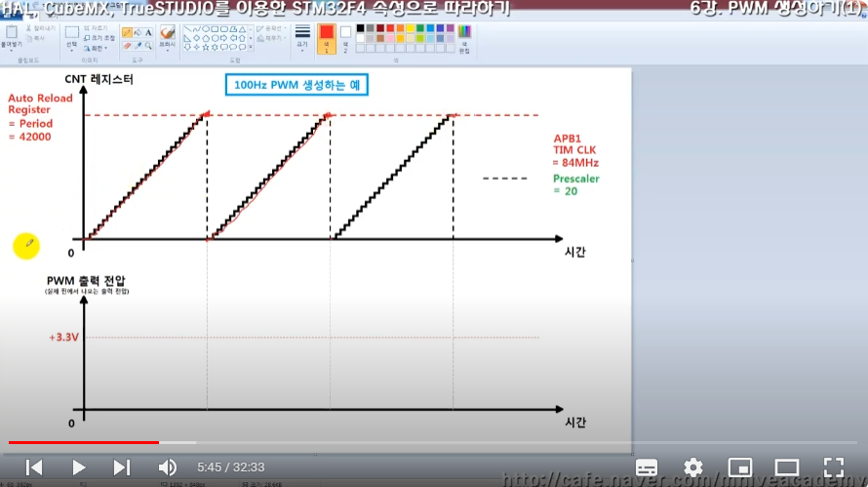Enter fullscreen mode
This screenshot has height=487, width=868.
pyautogui.click(x=833, y=467)
